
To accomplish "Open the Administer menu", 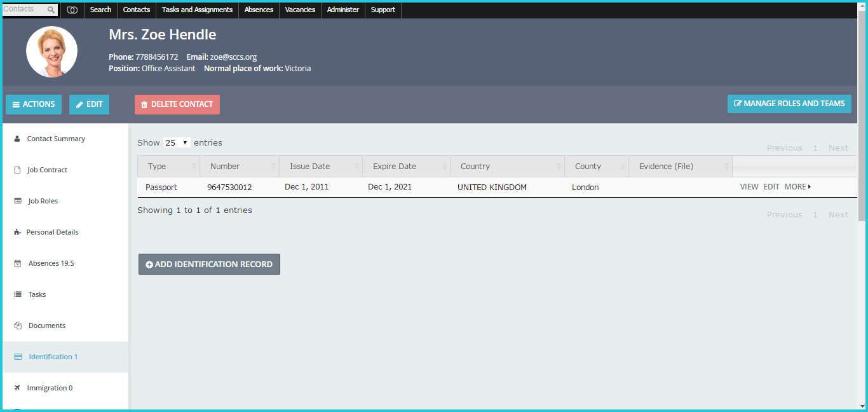I will (343, 10).
